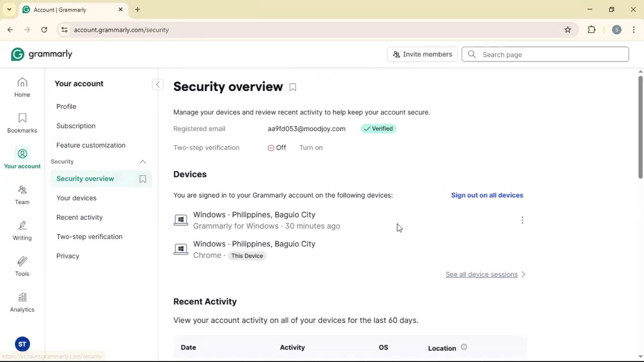This screenshot has height=362, width=644.
Task: Toggle bookmark on Security overview sidebar item
Action: click(143, 179)
